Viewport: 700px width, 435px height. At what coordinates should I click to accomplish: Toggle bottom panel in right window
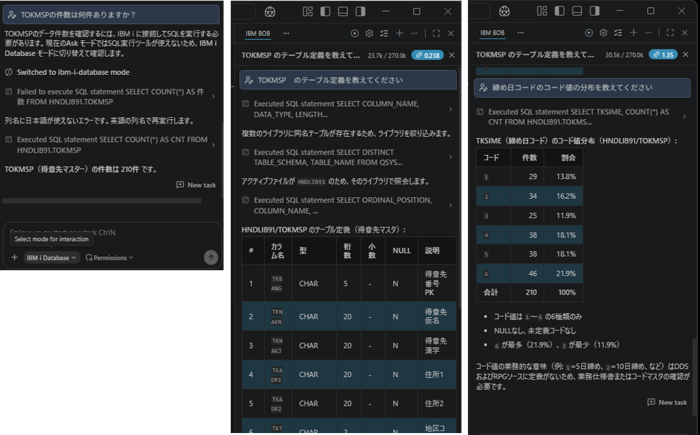point(577,11)
